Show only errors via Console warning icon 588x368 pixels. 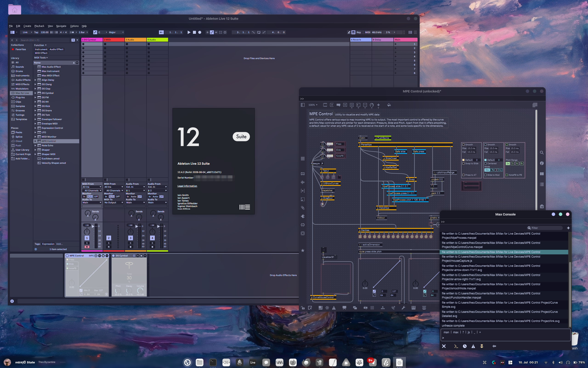[x=473, y=346]
